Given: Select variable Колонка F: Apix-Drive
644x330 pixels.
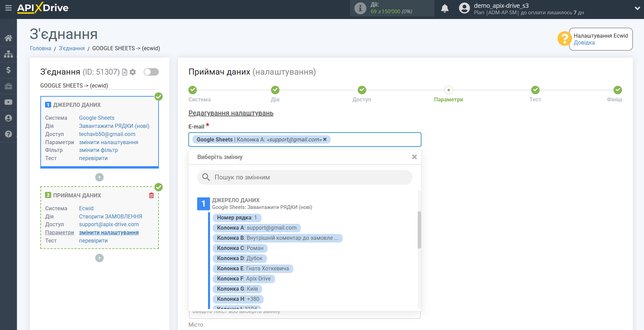Looking at the screenshot, I should click(x=244, y=279).
